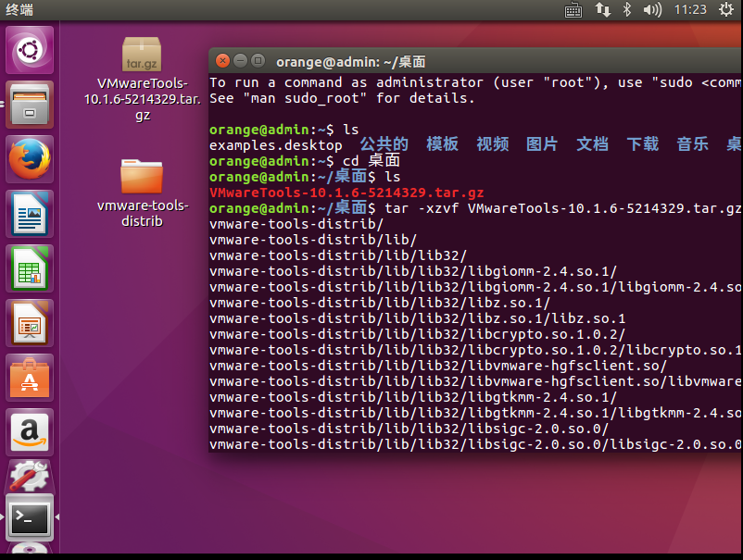Click the line ending 'libz.so.1/libz.so.1'
The height and width of the screenshot is (560, 743).
[x=418, y=318]
